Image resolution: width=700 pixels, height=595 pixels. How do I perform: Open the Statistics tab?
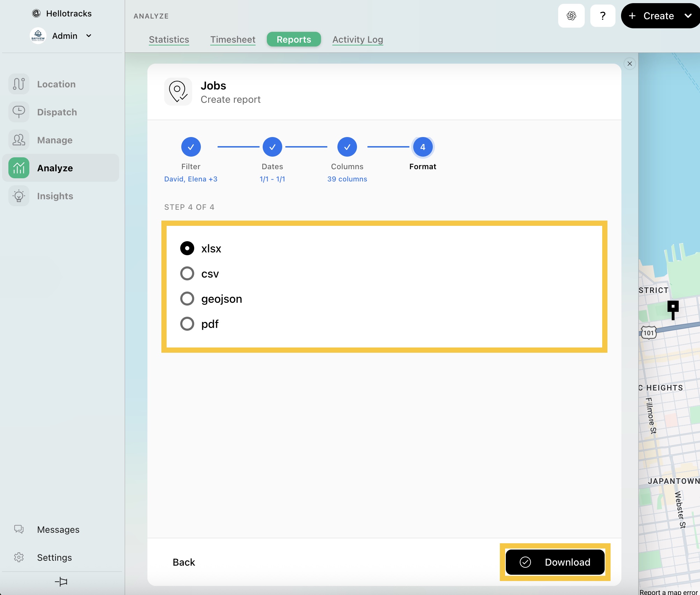169,40
